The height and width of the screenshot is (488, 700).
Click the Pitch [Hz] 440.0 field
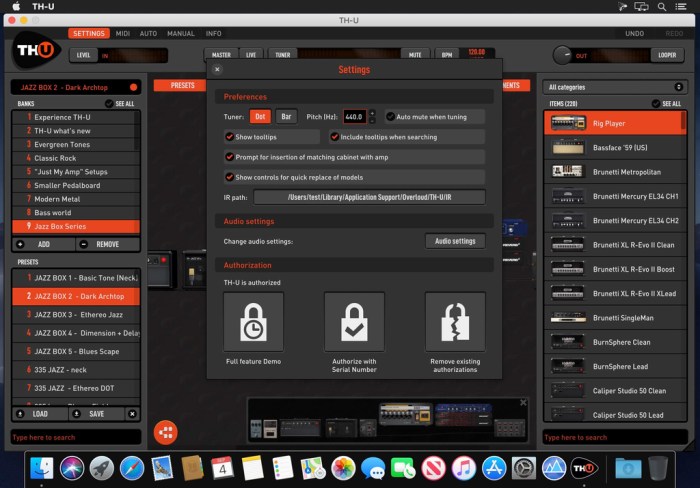354,117
